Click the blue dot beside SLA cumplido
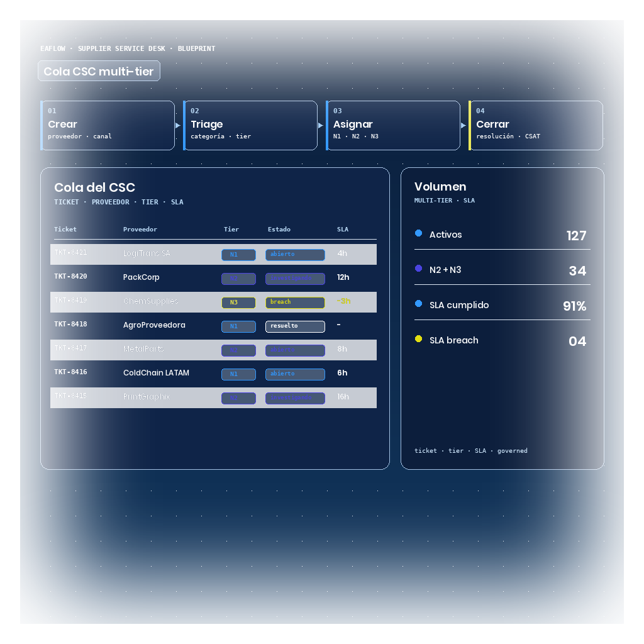Viewport: 644px width, 644px height. tap(418, 304)
